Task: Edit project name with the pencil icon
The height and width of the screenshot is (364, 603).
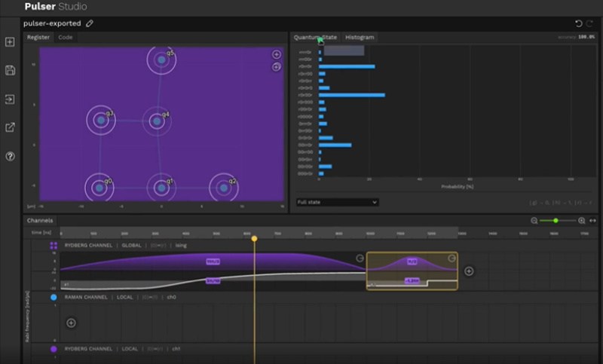Action: [x=90, y=23]
